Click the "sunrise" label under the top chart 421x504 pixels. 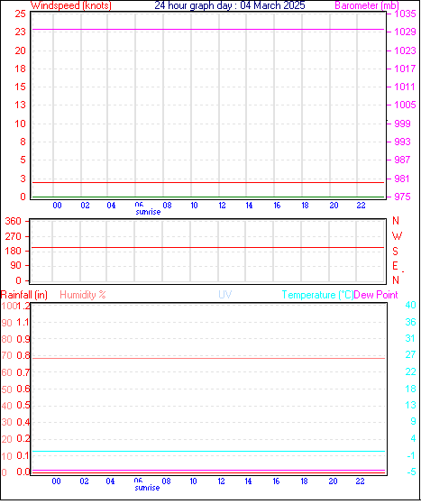tap(148, 212)
